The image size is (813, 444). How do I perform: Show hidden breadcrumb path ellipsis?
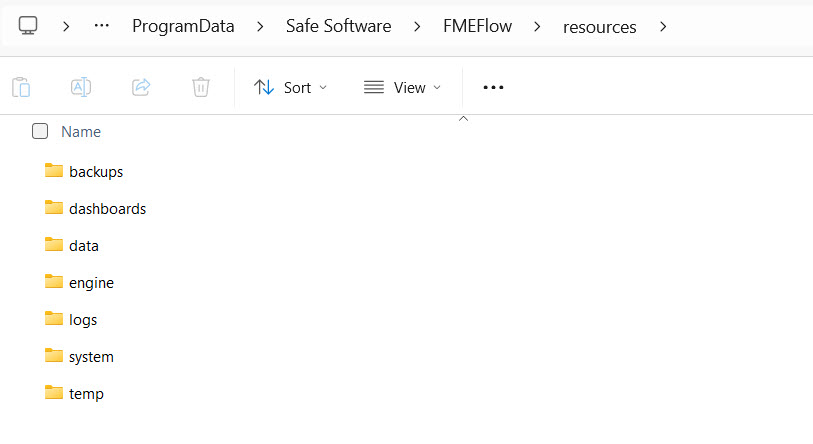101,26
